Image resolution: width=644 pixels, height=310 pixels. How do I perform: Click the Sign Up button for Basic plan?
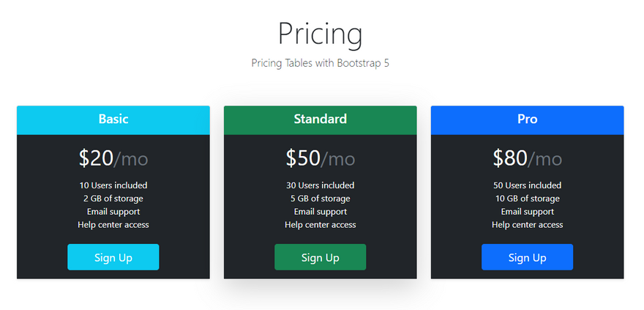tap(113, 257)
